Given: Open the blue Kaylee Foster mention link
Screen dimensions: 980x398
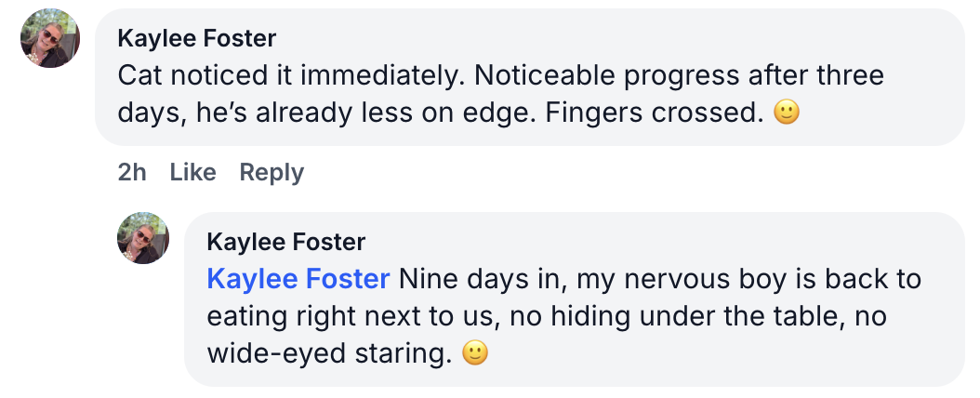Looking at the screenshot, I should pos(298,279).
